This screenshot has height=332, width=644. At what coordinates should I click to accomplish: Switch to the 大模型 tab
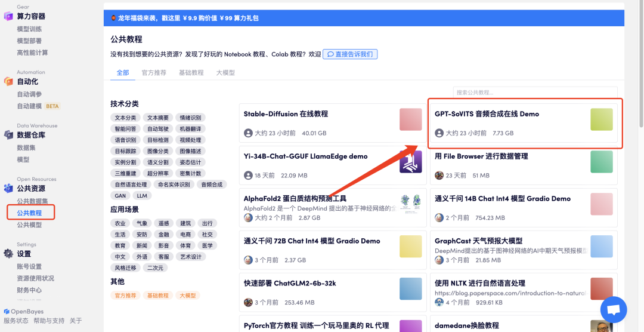point(225,72)
